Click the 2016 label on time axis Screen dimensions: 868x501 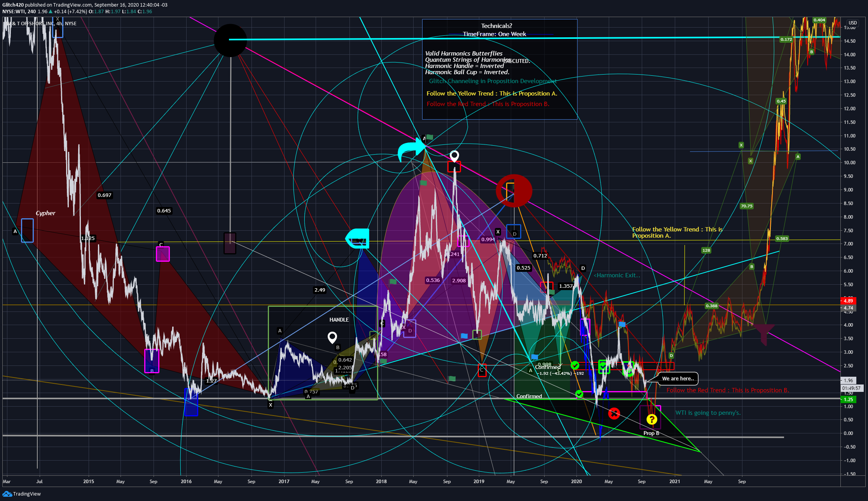(x=186, y=482)
